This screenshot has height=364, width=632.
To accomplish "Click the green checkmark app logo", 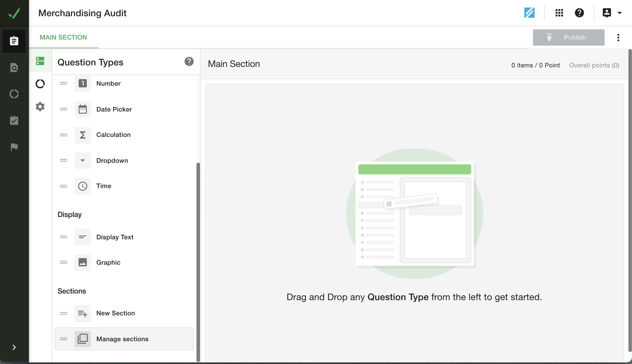I will (x=14, y=13).
